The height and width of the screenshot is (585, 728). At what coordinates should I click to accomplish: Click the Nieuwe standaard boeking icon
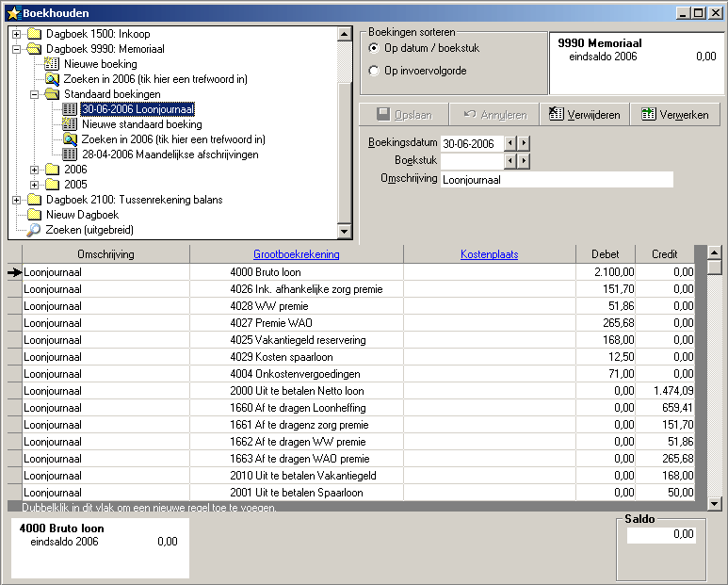click(70, 124)
